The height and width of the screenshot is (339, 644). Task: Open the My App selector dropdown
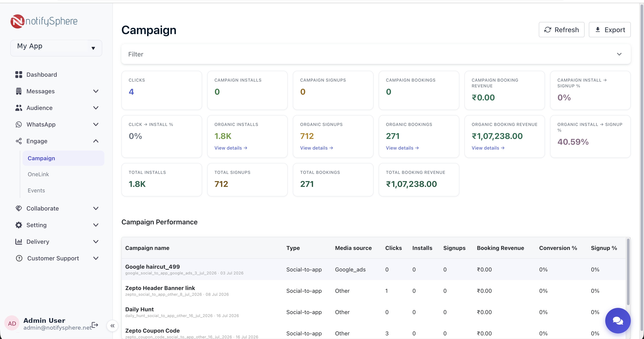coord(56,48)
